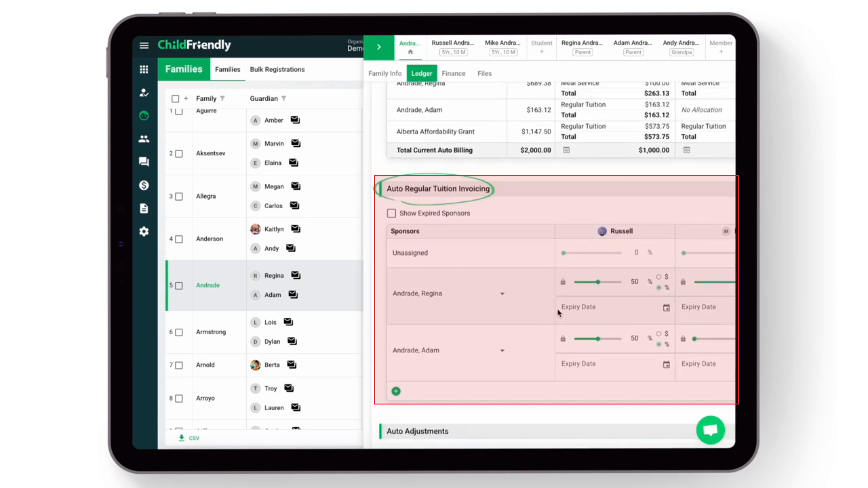Adjust Andrade, Adam Russell percentage slider

598,339
